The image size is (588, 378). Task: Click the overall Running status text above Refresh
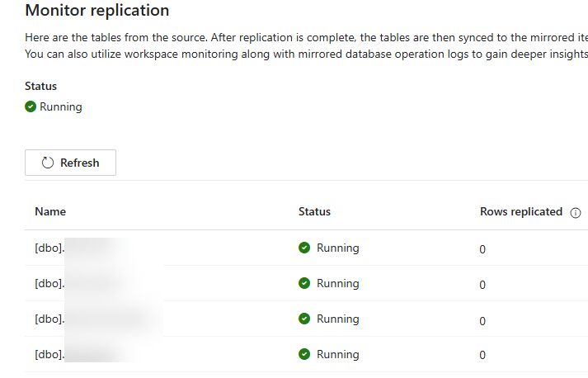[61, 106]
